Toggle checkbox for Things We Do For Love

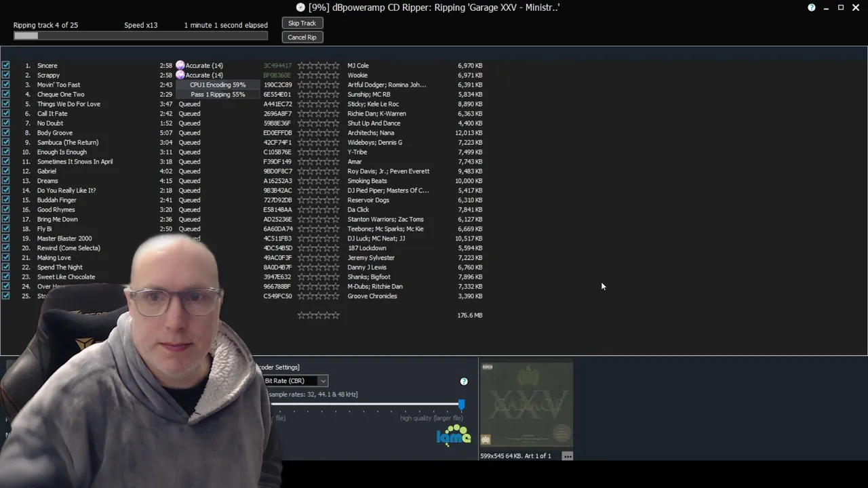click(6, 104)
